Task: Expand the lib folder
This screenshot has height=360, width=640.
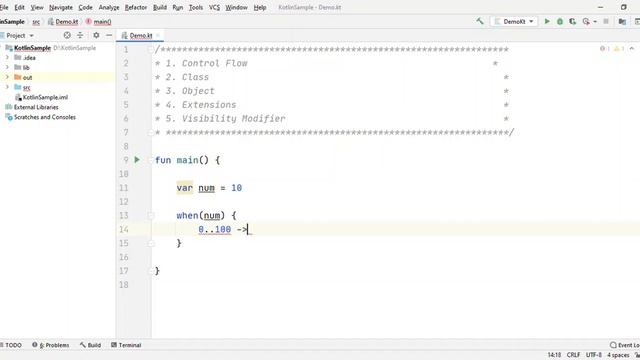Action: click(x=7, y=67)
